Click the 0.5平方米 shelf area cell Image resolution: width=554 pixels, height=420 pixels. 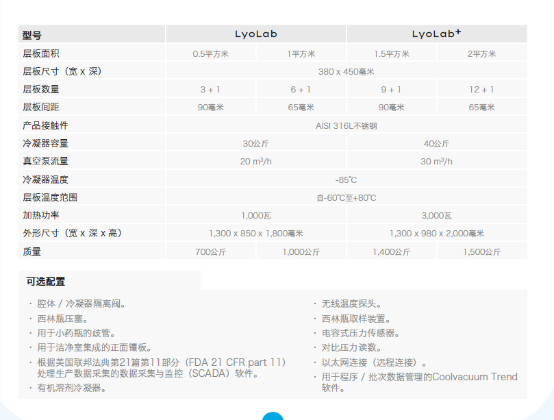tap(211, 54)
